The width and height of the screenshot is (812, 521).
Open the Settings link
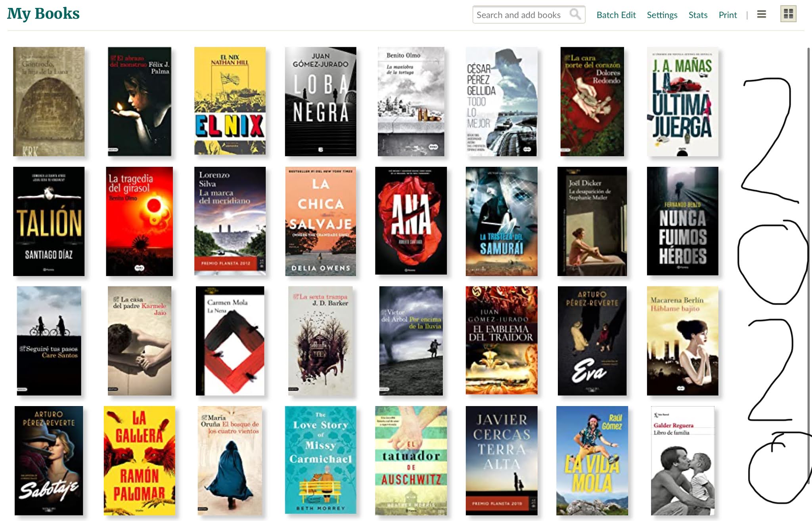click(662, 15)
